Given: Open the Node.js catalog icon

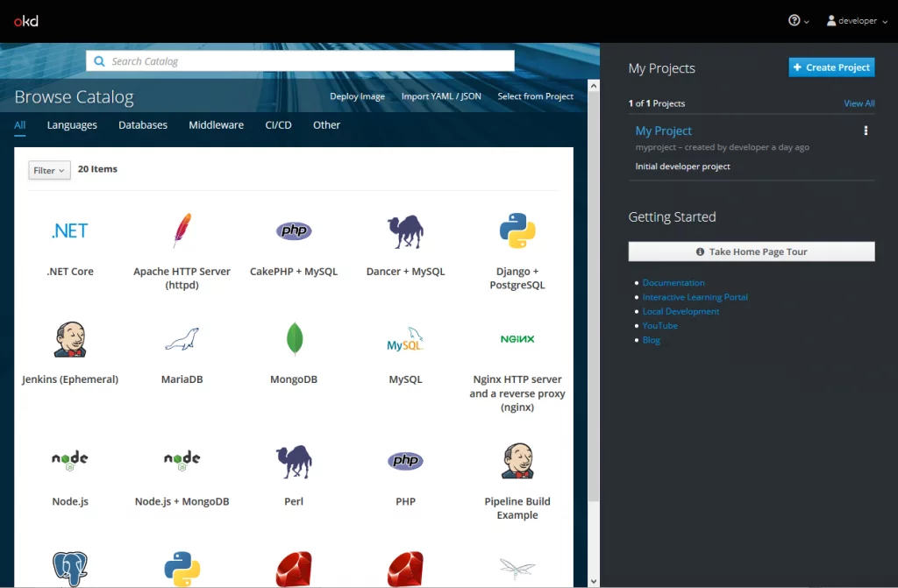Looking at the screenshot, I should pos(70,460).
